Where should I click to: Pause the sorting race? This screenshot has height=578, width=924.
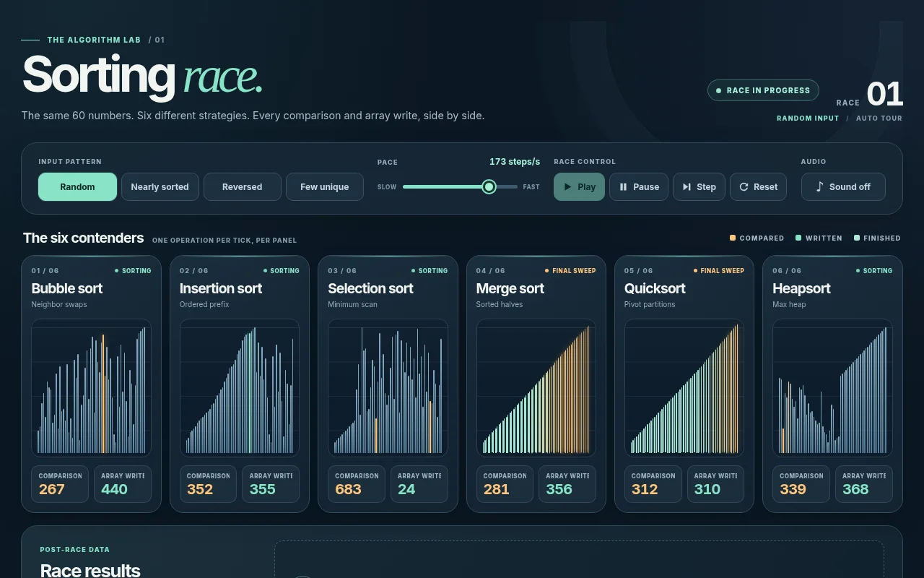click(x=639, y=186)
